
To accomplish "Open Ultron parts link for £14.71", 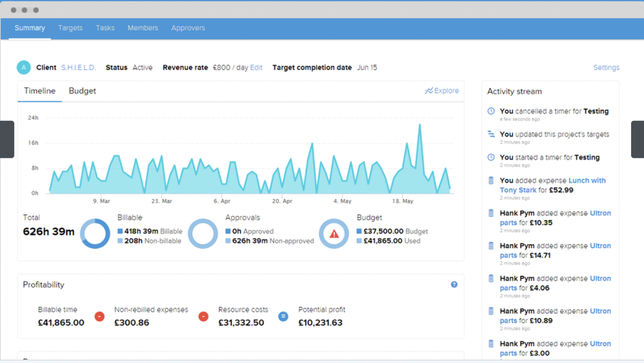I will [x=555, y=250].
